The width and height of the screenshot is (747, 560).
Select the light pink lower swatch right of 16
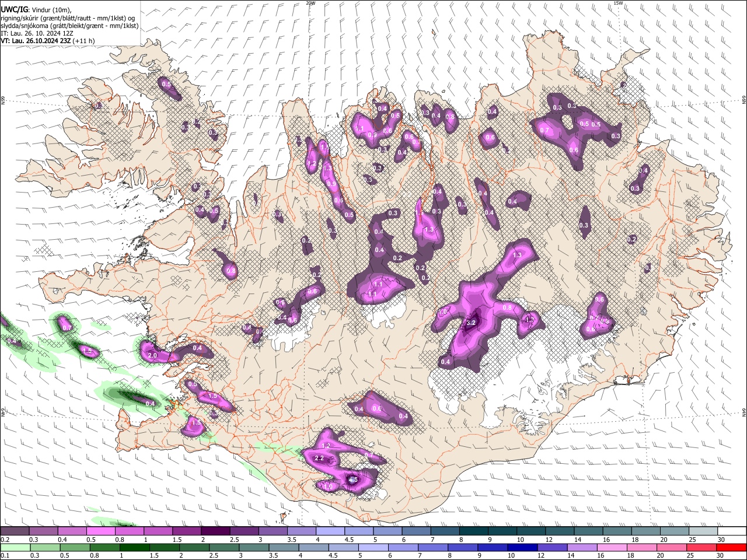[612, 547]
